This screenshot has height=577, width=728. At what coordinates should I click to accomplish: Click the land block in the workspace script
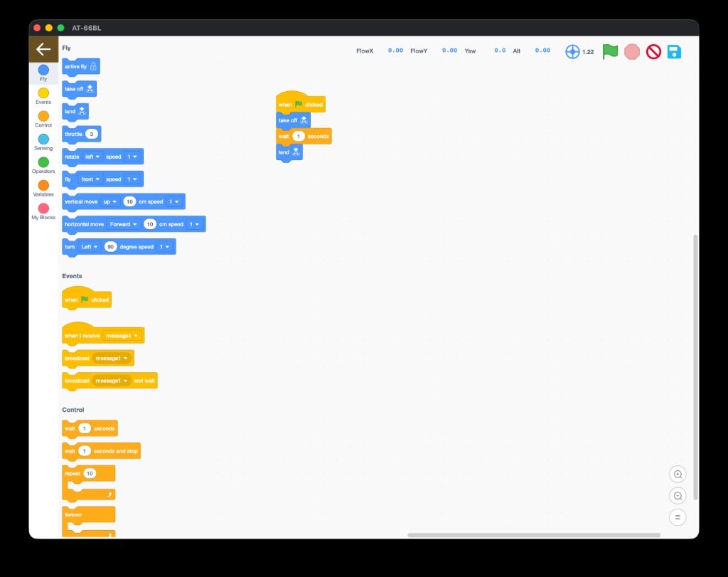click(289, 152)
